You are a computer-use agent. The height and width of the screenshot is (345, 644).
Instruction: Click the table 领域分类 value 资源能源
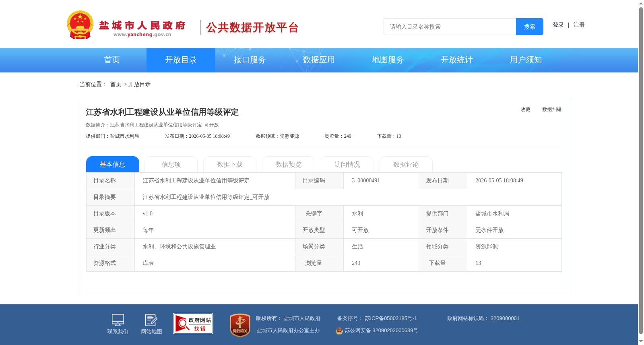click(x=487, y=247)
